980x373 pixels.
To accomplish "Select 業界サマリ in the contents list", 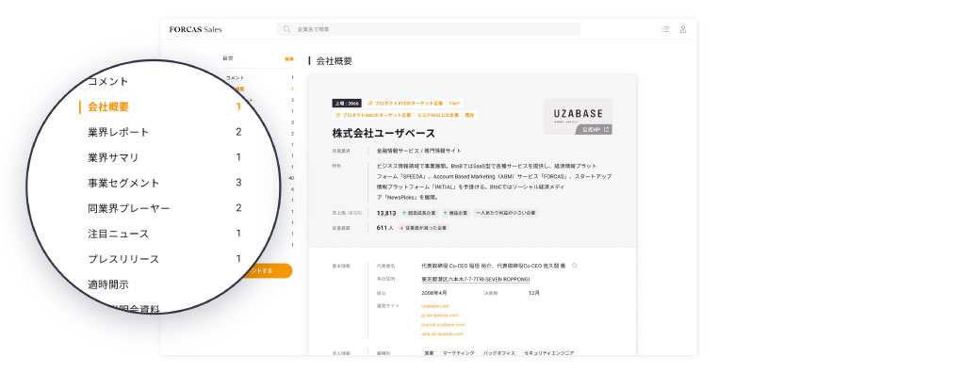I will 113,157.
